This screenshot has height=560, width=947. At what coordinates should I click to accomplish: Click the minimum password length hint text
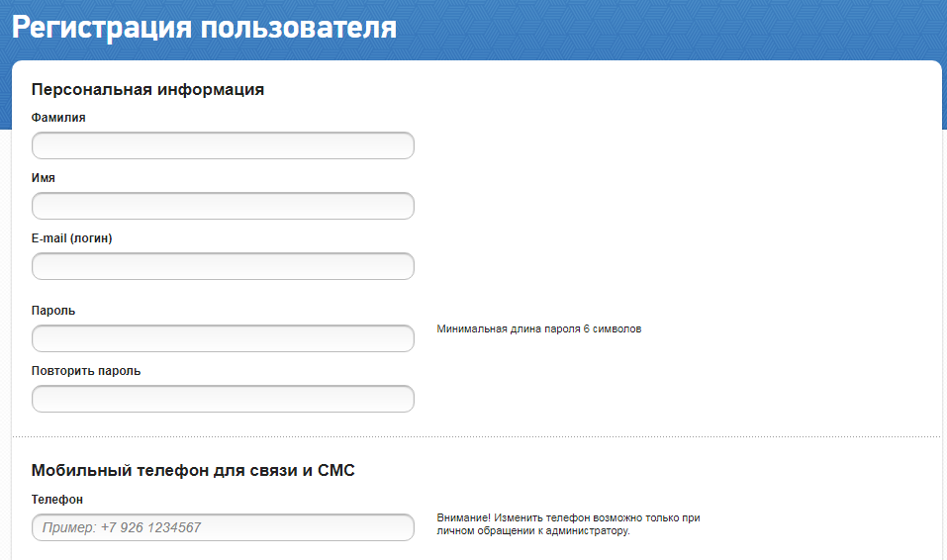tap(538, 329)
